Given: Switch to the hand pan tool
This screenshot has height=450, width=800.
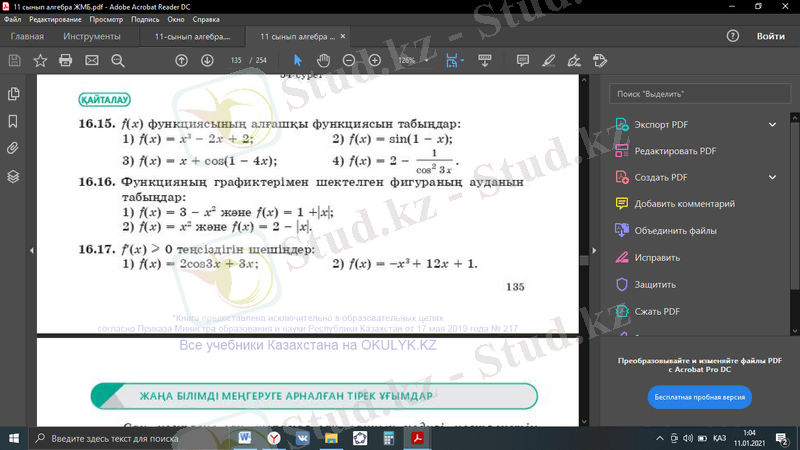Looking at the screenshot, I should tap(322, 60).
